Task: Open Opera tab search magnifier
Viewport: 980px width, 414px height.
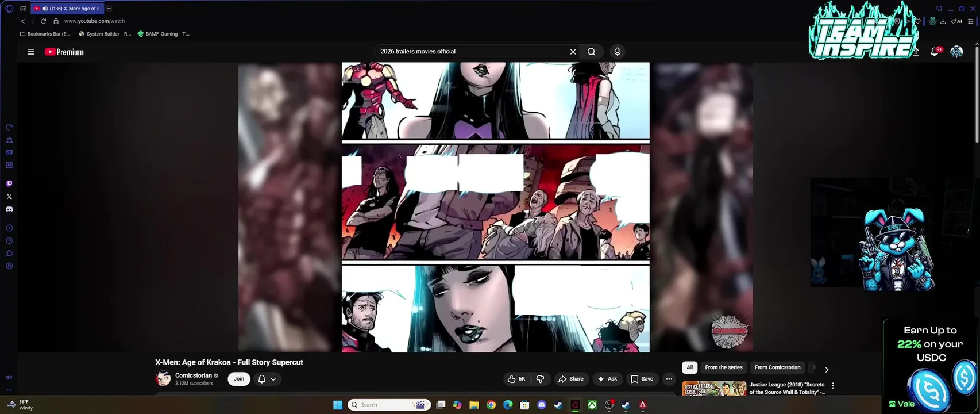Action: 939,9
